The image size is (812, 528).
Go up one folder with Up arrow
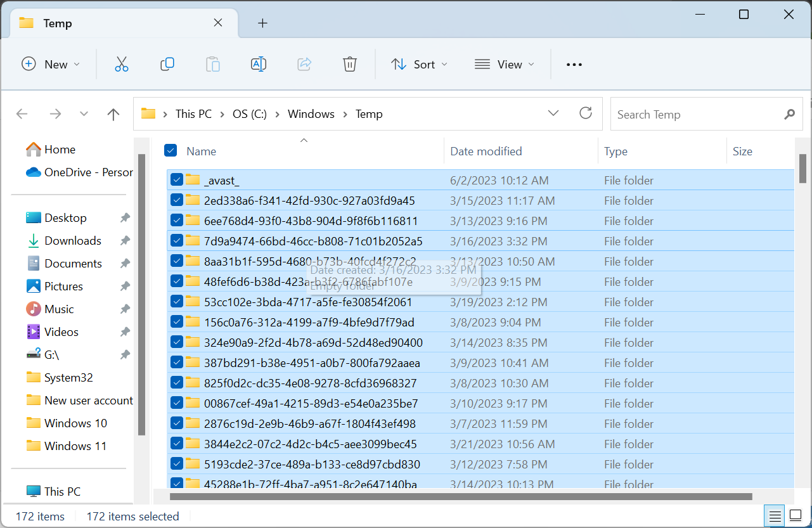point(113,114)
